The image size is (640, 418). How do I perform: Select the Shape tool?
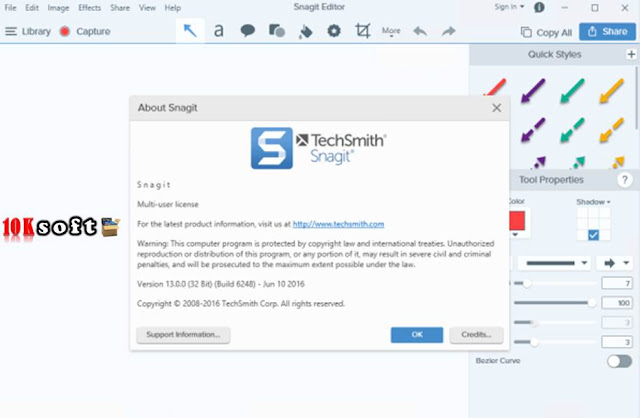click(277, 31)
